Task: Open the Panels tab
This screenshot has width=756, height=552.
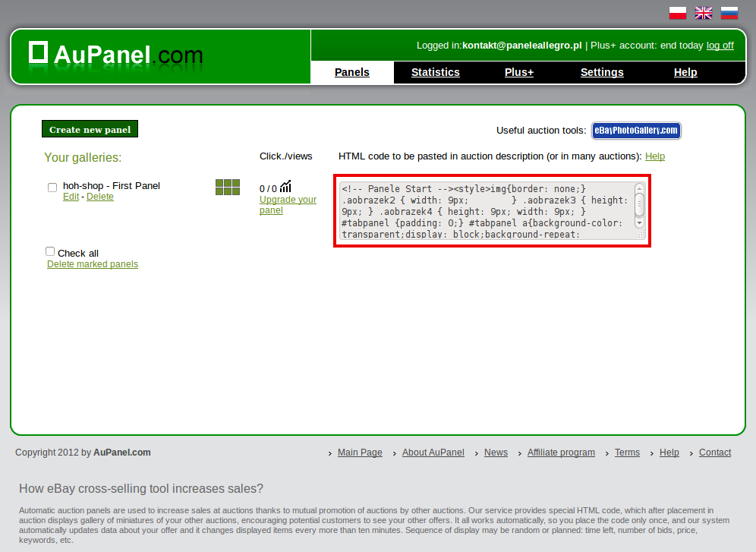Action: click(x=352, y=72)
